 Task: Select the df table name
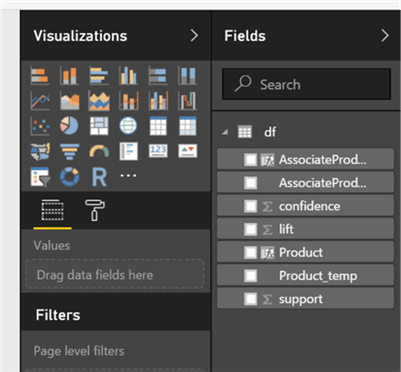(x=270, y=132)
